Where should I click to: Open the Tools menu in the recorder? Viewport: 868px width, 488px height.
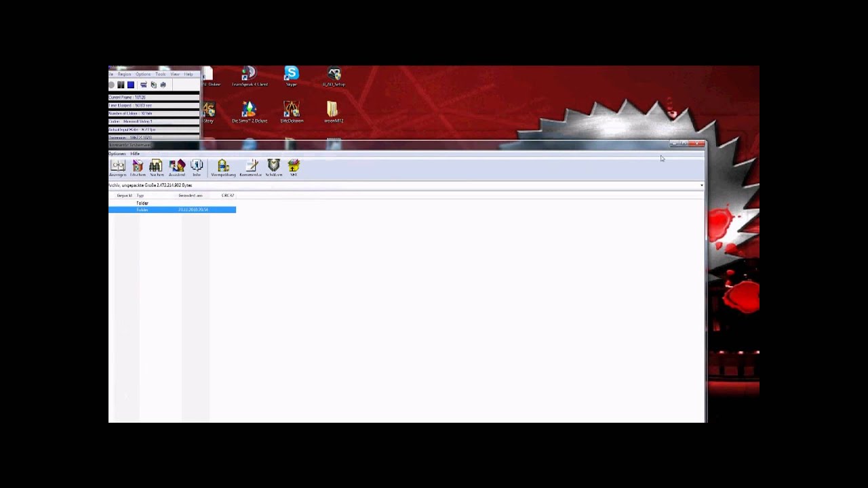pos(161,74)
